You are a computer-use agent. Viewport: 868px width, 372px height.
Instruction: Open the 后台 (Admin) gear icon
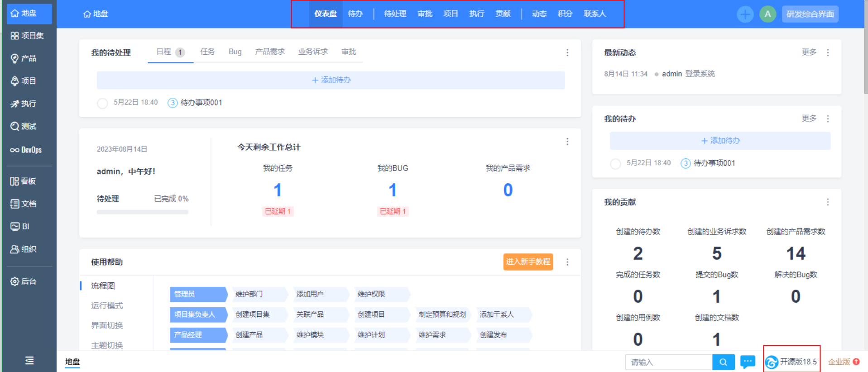click(x=15, y=281)
